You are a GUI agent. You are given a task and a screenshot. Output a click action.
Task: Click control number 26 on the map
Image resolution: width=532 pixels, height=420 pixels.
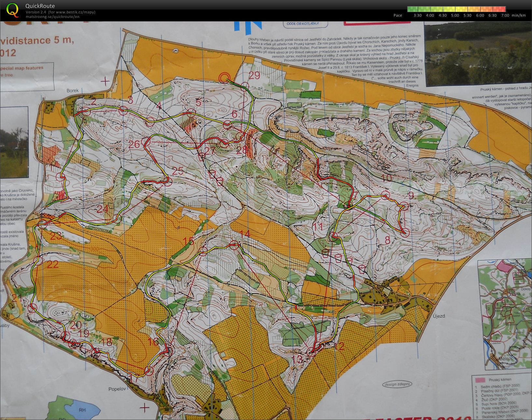[x=134, y=144]
